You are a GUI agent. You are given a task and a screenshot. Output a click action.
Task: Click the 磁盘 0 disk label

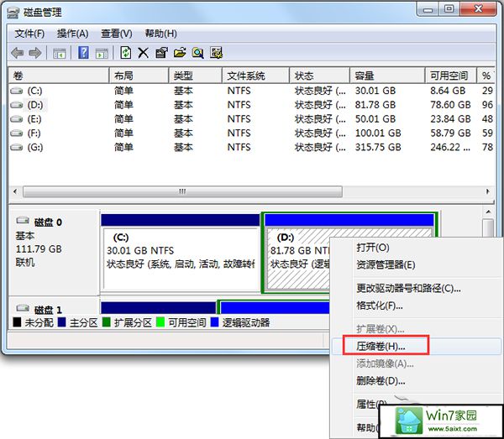[x=48, y=222]
